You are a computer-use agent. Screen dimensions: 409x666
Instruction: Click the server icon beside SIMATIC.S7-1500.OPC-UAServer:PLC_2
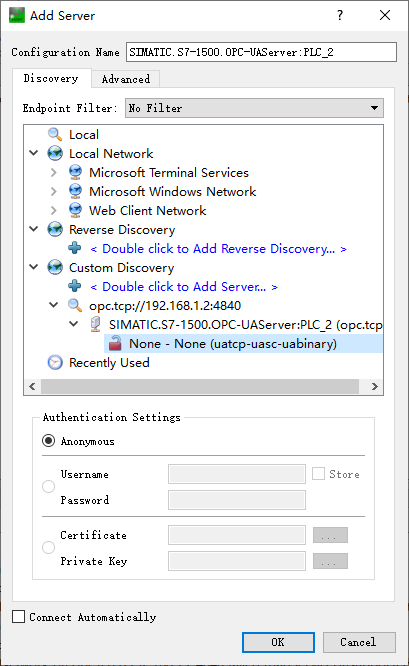click(x=96, y=325)
